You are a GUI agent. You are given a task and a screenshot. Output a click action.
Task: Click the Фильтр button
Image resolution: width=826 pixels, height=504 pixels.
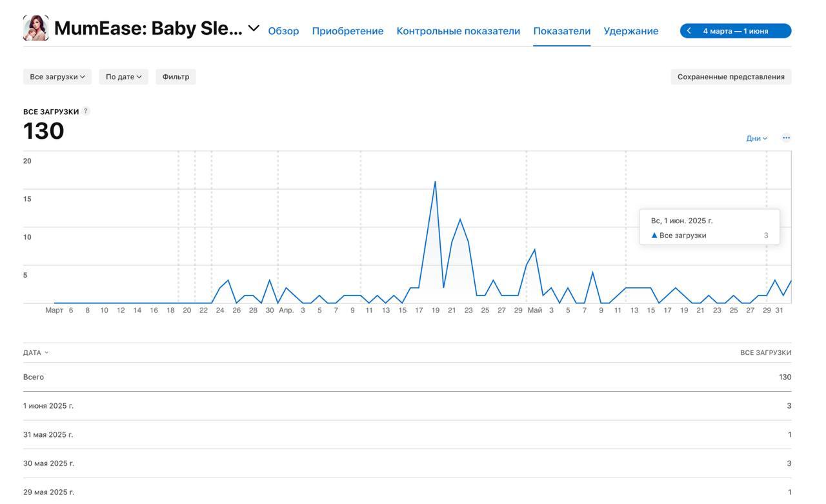coord(176,77)
